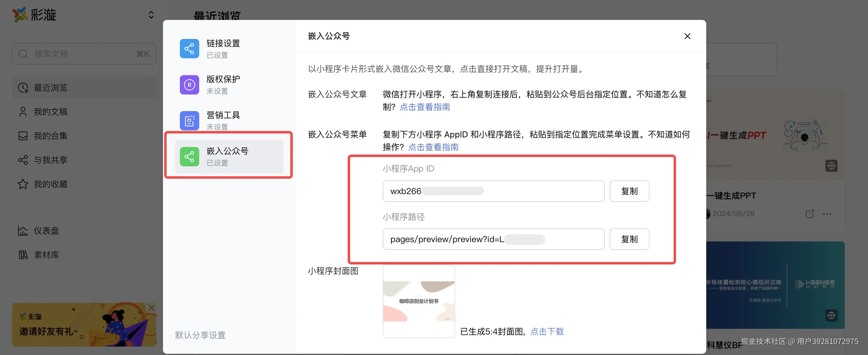
Task: Click the 搜索文稿 search field
Action: point(84,54)
